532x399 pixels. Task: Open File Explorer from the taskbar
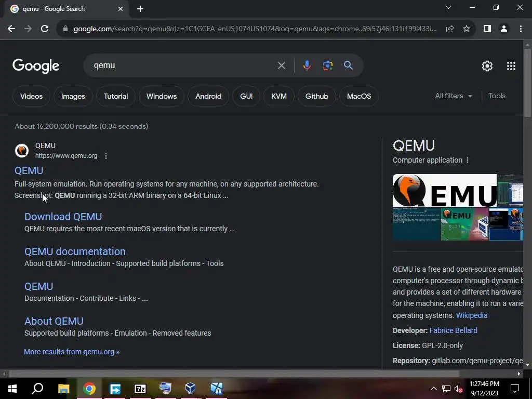64,389
